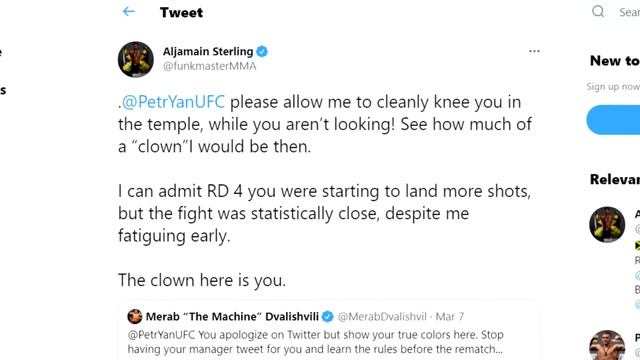Click verified badge next to Merab Dvalishvili
Image resolution: width=640 pixels, height=360 pixels.
pos(327,316)
